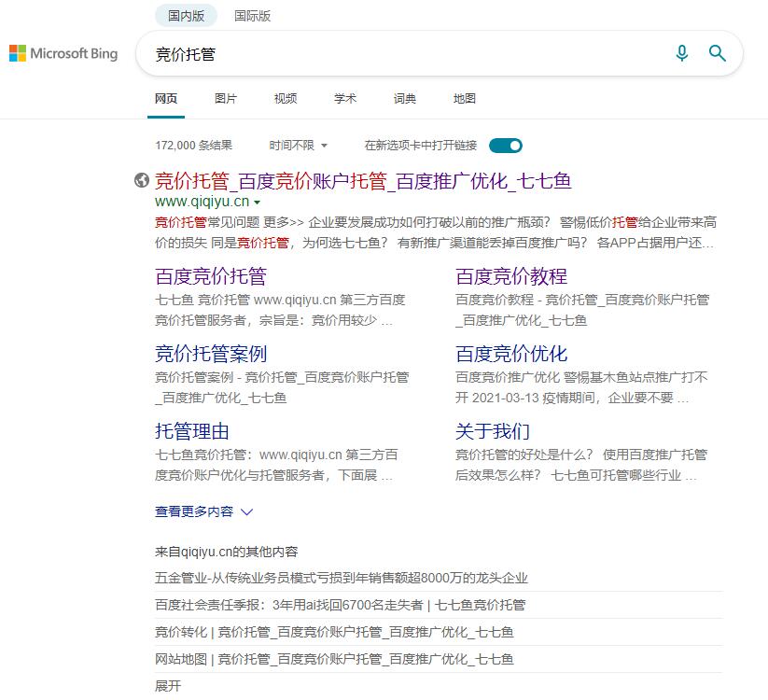Switch to 国内版 tab
The image size is (768, 700).
(186, 16)
